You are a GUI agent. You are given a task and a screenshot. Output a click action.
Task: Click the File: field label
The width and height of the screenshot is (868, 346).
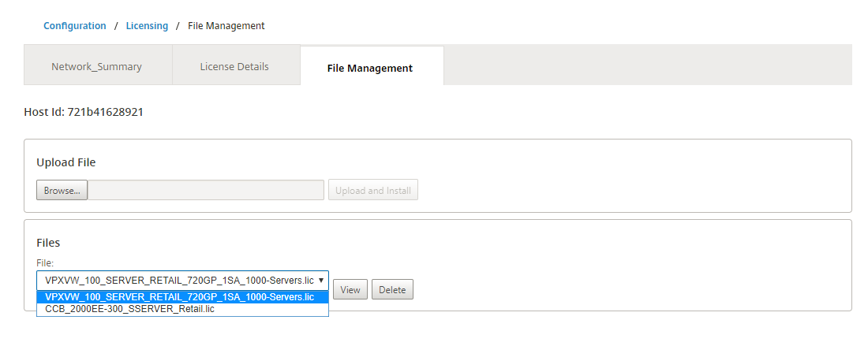(x=45, y=263)
